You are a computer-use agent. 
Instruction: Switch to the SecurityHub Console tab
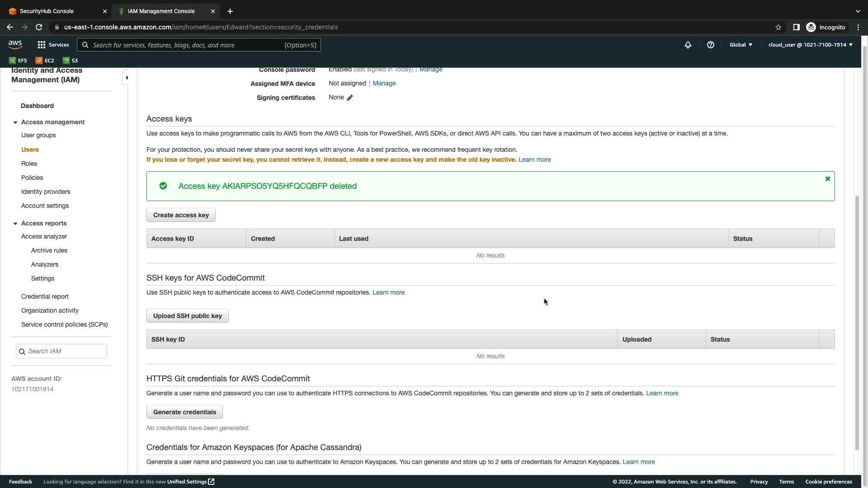click(54, 11)
